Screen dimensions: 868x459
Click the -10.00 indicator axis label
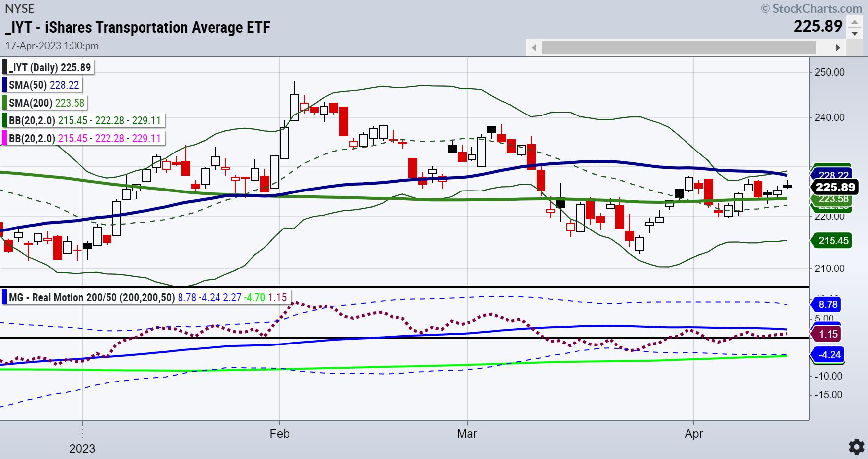pyautogui.click(x=829, y=376)
